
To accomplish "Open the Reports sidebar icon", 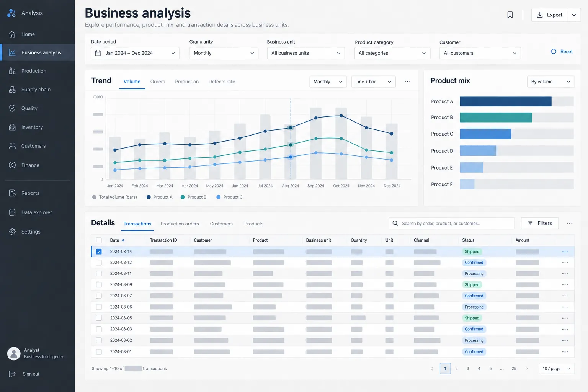I will coord(12,193).
